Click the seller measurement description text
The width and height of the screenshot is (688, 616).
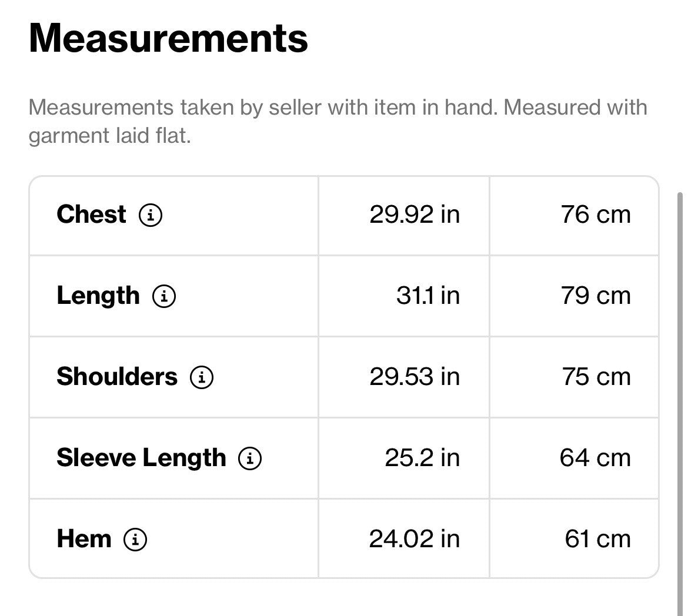click(x=338, y=121)
